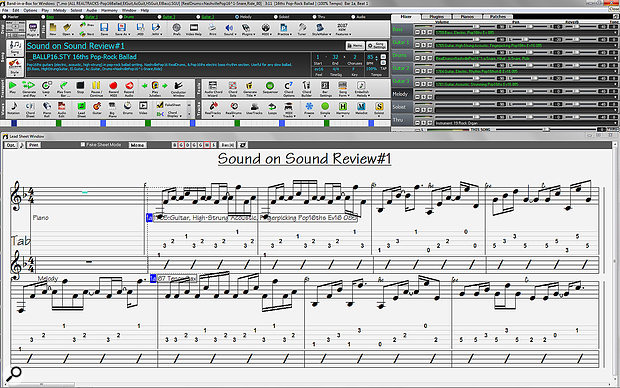The width and height of the screenshot is (620, 388).
Task: Open the Audio Chord Wizard
Action: click(213, 88)
